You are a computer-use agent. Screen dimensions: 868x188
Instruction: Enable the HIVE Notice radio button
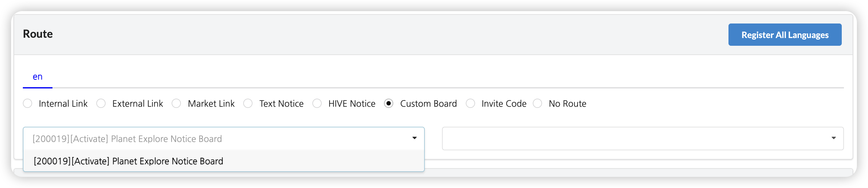317,103
